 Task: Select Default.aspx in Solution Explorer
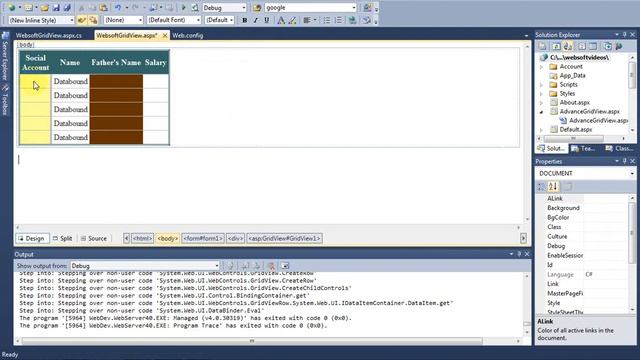click(576, 130)
